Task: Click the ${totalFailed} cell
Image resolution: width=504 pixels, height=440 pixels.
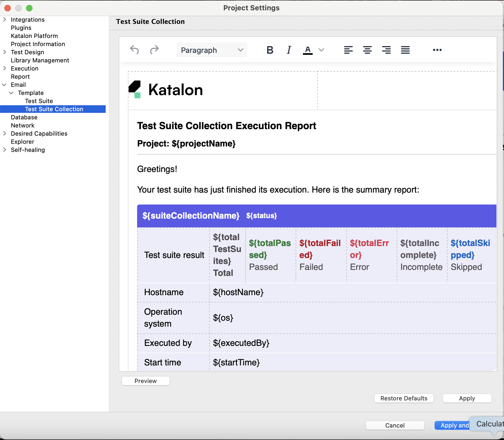Action: [321, 255]
